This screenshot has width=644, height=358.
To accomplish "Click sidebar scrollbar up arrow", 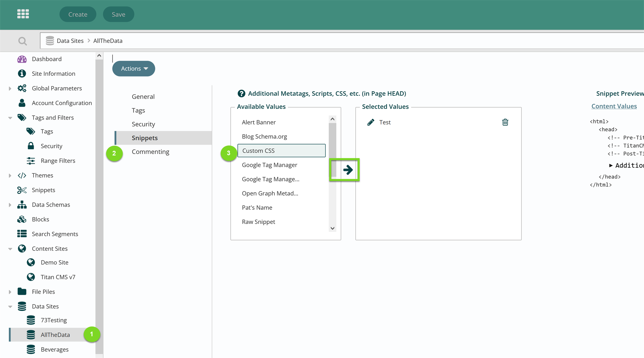I will coord(99,56).
